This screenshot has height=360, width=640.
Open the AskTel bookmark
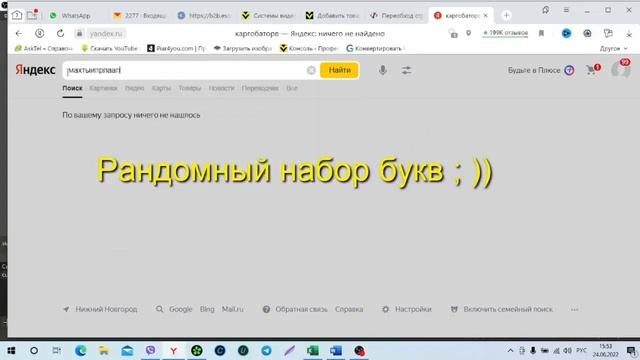click(43, 48)
